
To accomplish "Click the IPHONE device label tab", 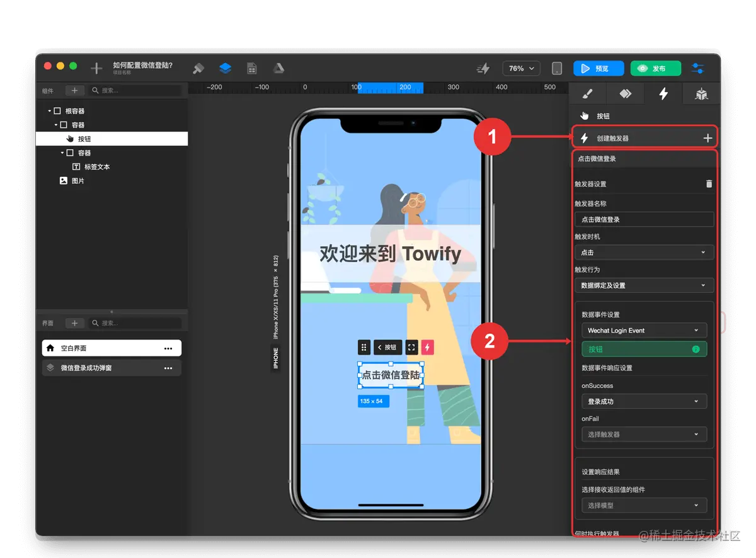I will 275,358.
